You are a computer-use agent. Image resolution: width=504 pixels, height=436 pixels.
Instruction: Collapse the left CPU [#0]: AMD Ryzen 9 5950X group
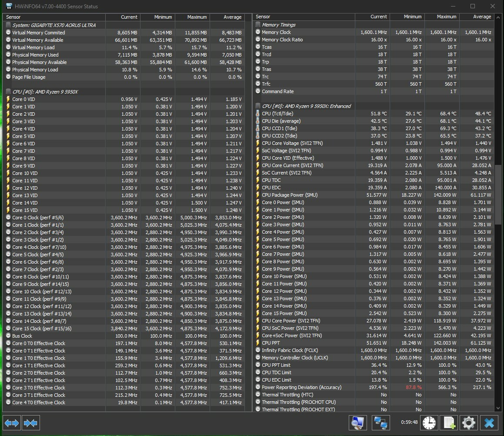(x=8, y=92)
